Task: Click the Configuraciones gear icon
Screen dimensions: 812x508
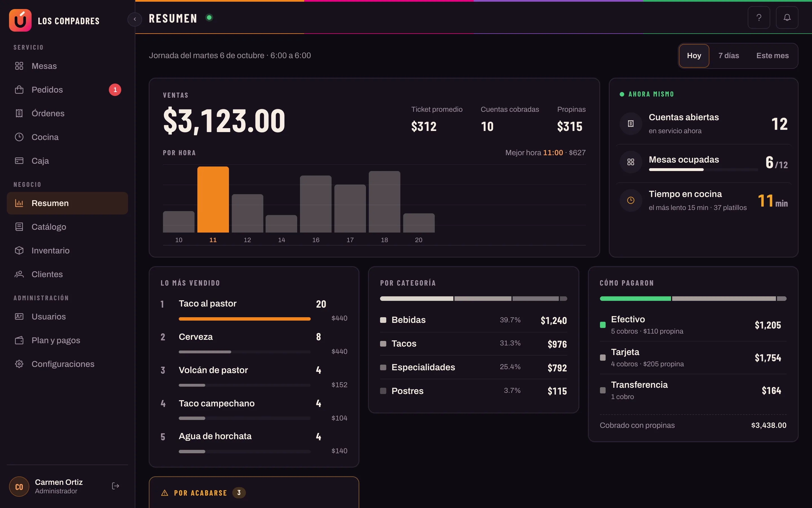Action: coord(19,364)
